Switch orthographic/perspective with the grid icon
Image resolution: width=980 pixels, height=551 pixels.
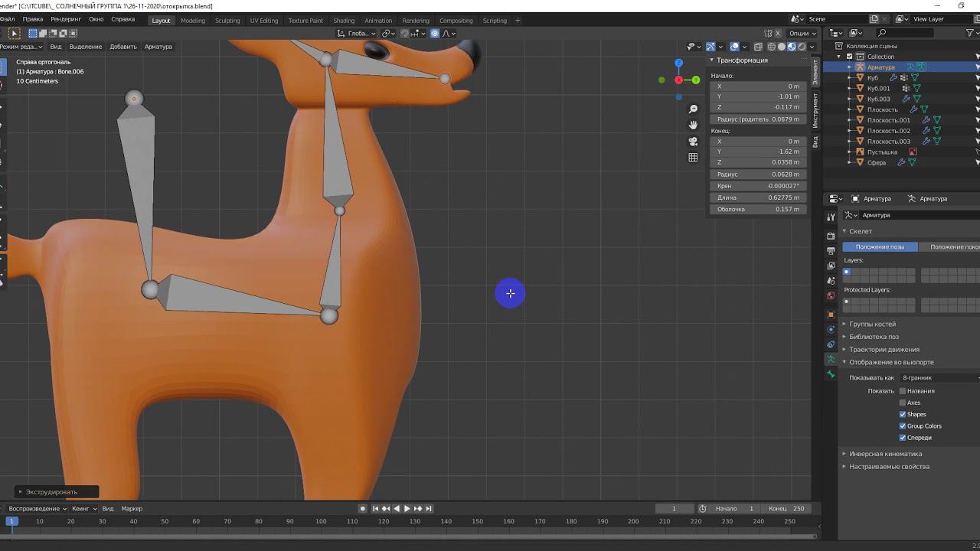(x=693, y=158)
